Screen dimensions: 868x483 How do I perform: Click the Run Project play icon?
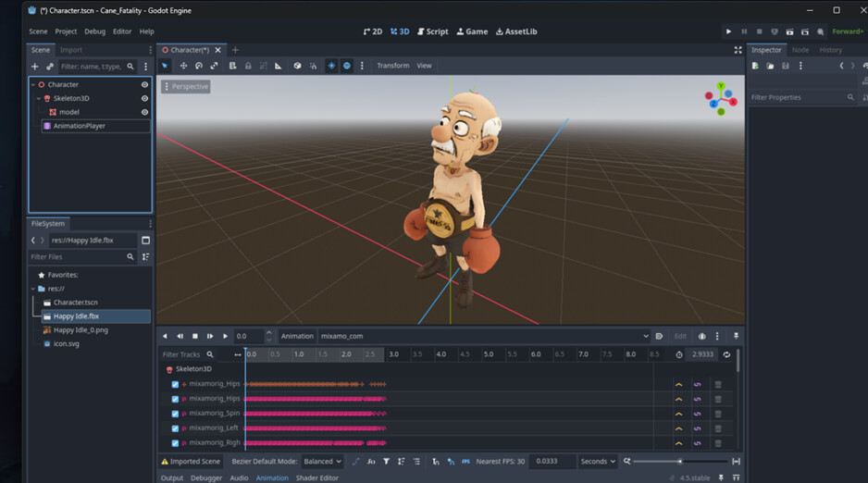pos(728,31)
